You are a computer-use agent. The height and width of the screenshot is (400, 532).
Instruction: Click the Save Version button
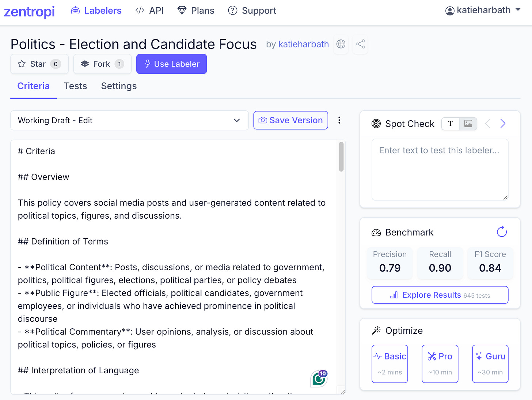pyautogui.click(x=290, y=120)
